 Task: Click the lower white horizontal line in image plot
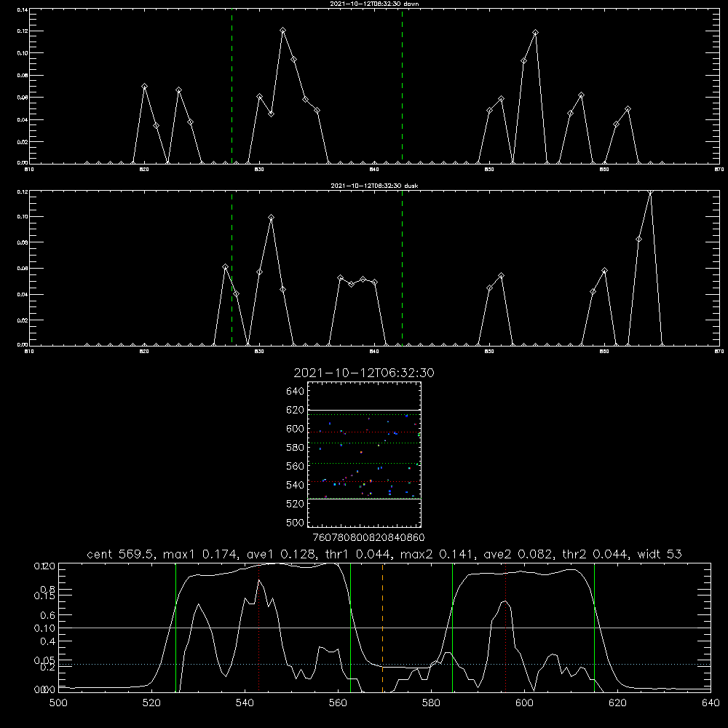tap(364, 499)
